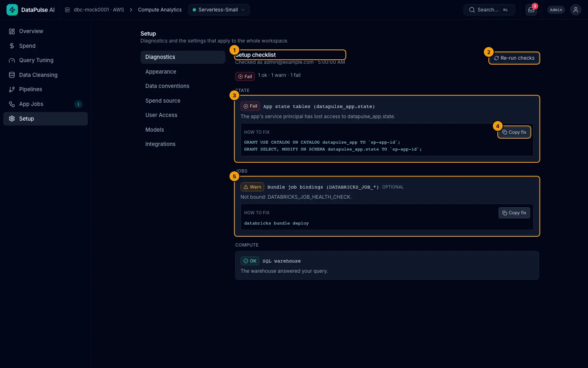Open the Compute Analytics breadcrumb

(x=160, y=10)
